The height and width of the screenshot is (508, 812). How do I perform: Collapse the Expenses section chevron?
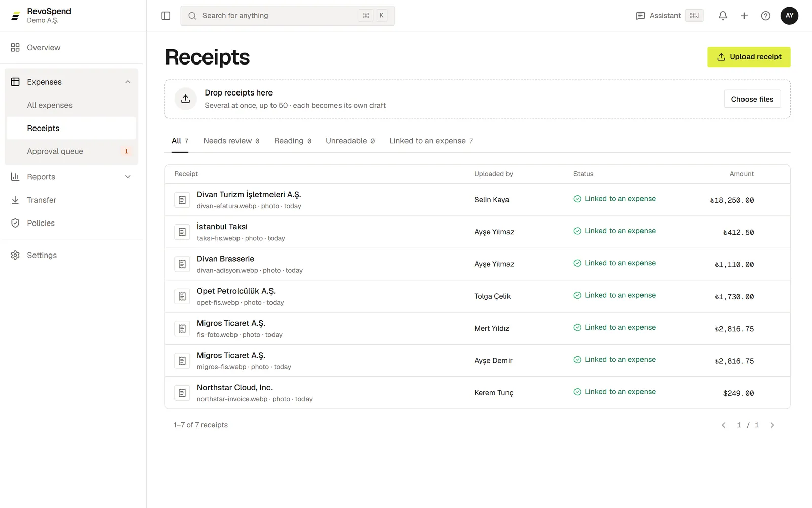(128, 82)
